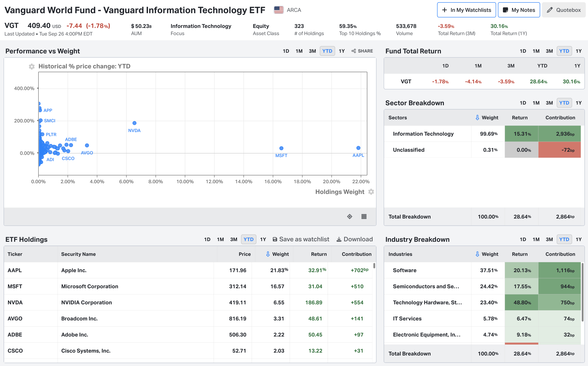Screen dimensions: 588x366
Task: Switch ETF Holdings to 1Y
Action: 263,239
